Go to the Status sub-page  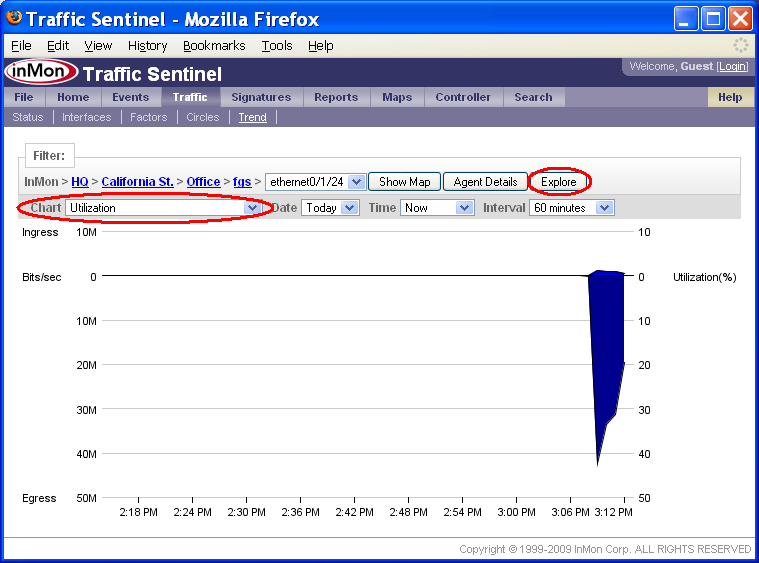[x=28, y=117]
